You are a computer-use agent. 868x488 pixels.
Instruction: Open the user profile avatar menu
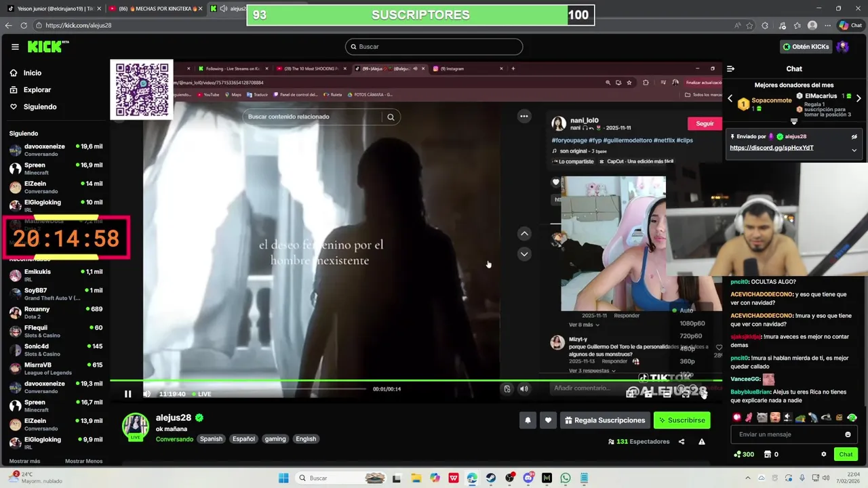pos(843,47)
